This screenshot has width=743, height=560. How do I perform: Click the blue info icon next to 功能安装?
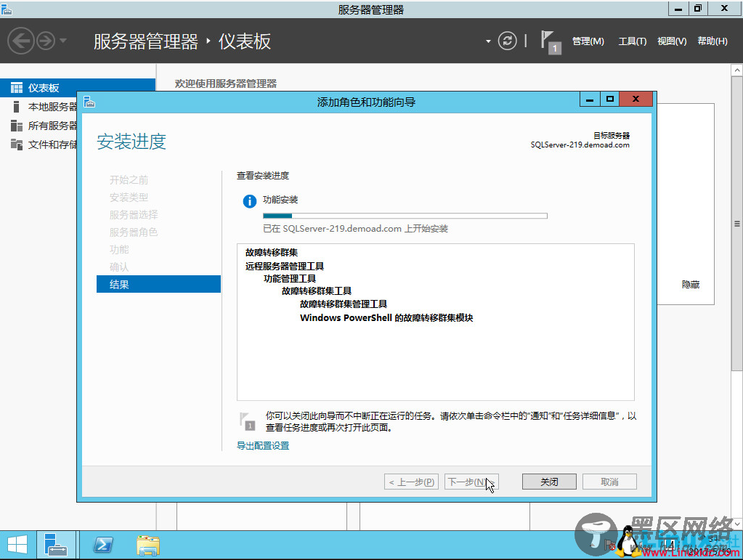(250, 201)
